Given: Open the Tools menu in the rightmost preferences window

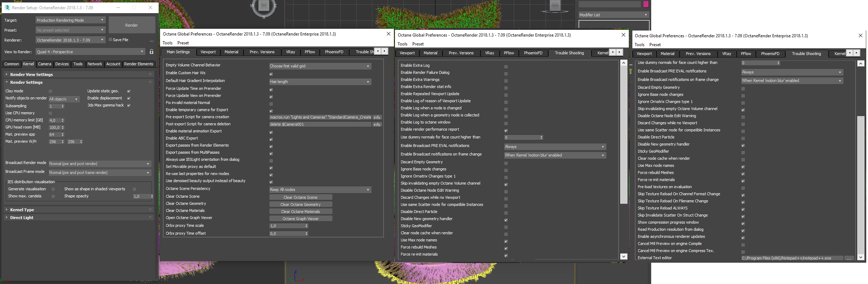Looking at the screenshot, I should (x=639, y=45).
